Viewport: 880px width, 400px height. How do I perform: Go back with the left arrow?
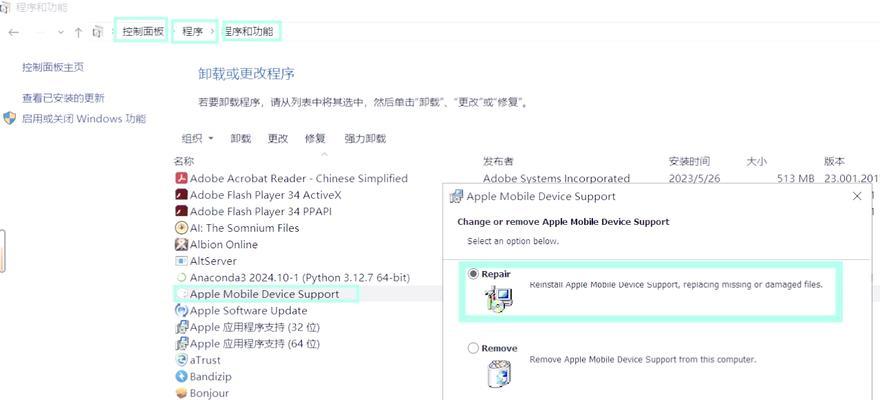tap(13, 33)
